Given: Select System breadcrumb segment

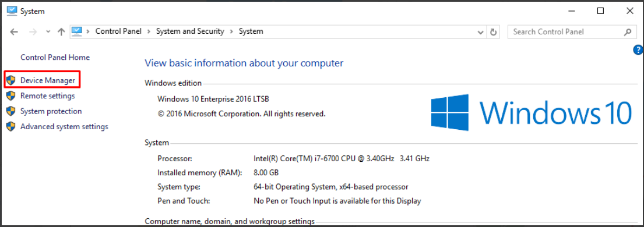Looking at the screenshot, I should 251,31.
